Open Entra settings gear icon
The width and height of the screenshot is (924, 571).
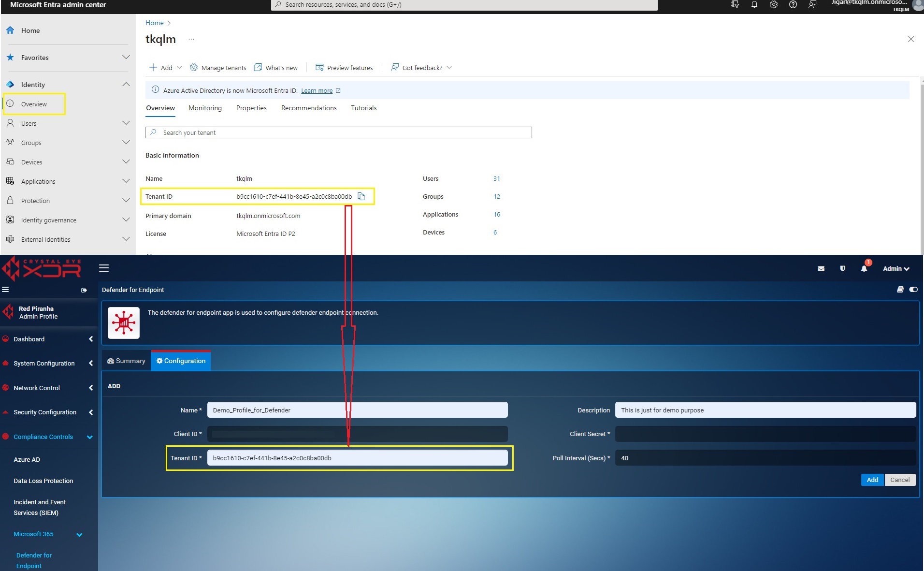(774, 5)
